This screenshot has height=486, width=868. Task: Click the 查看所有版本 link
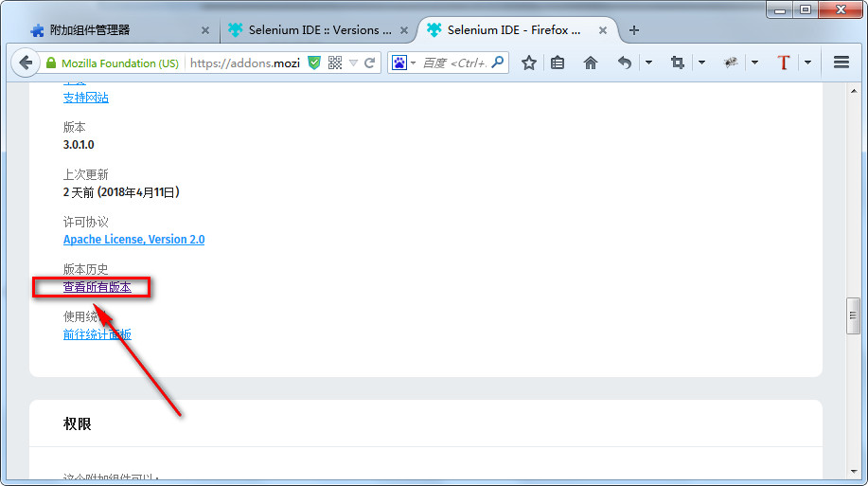click(97, 287)
